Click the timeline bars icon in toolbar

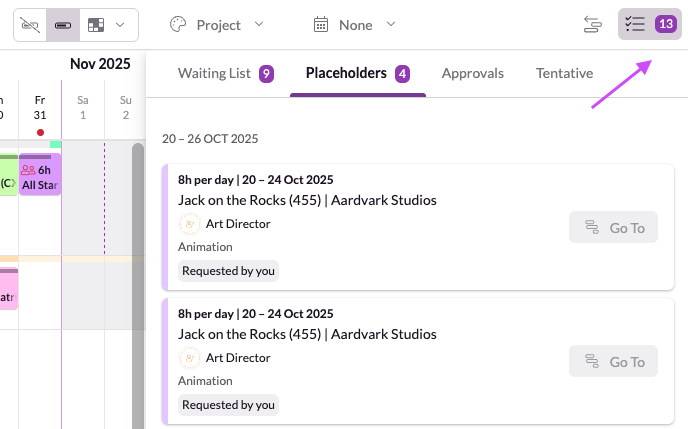593,24
